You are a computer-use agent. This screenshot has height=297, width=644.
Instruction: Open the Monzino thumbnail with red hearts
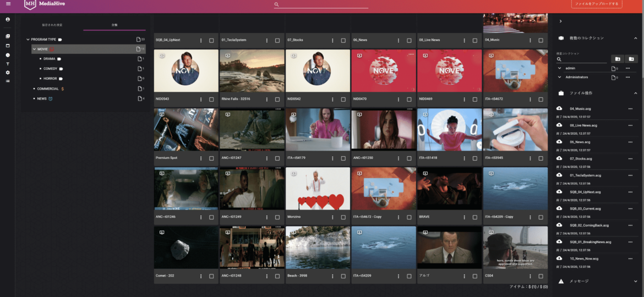(318, 188)
